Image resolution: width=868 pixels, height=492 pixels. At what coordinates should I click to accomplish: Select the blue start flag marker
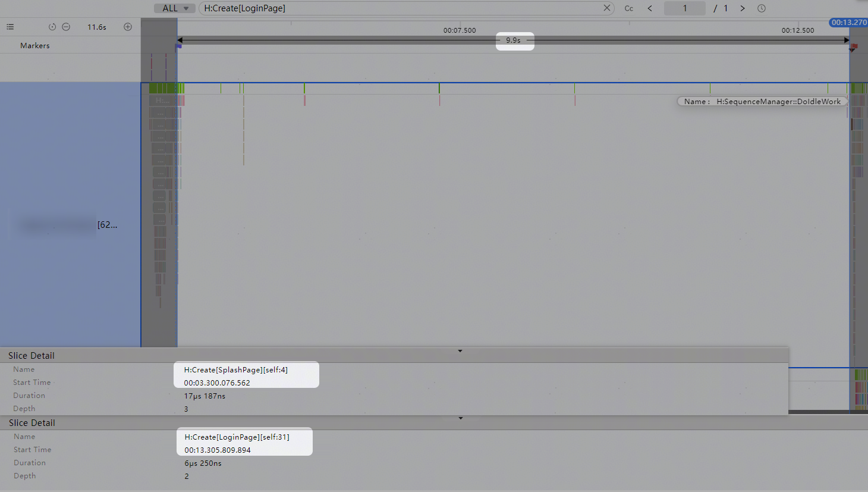coord(178,46)
